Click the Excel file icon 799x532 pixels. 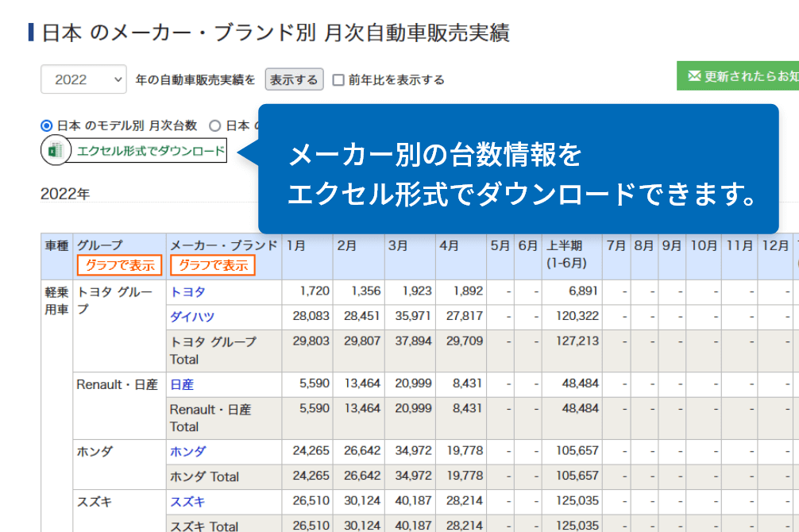pos(55,150)
